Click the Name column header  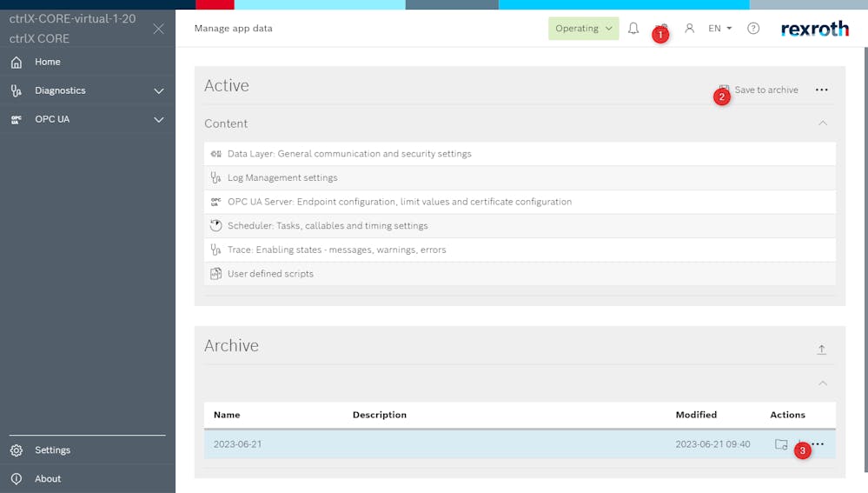tap(227, 415)
